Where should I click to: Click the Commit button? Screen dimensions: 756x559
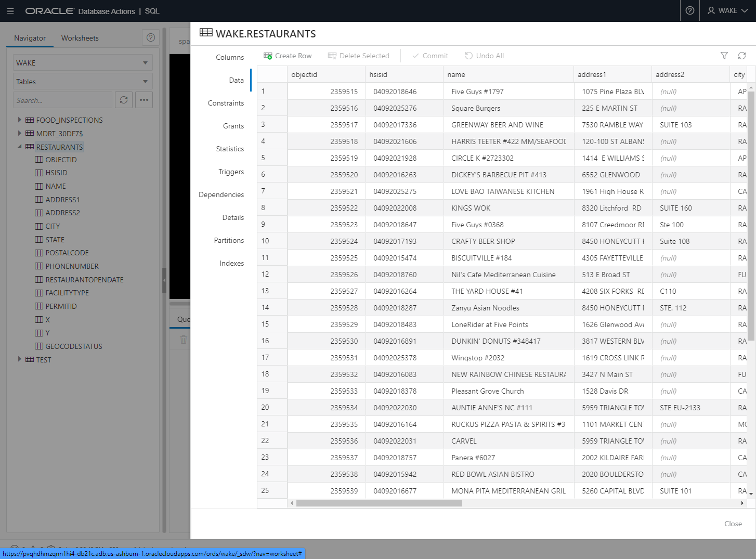430,56
